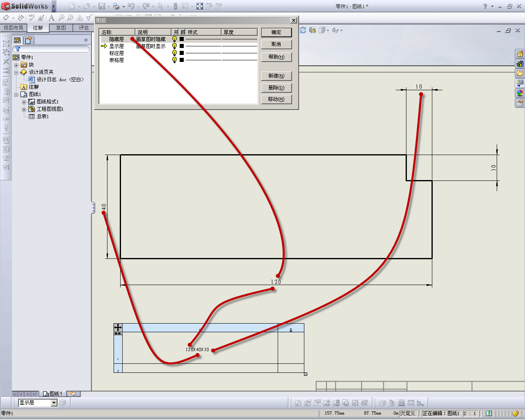Collapse the 设计活页夹 tree node
Viewport: 525px width, 420px height.
point(16,72)
